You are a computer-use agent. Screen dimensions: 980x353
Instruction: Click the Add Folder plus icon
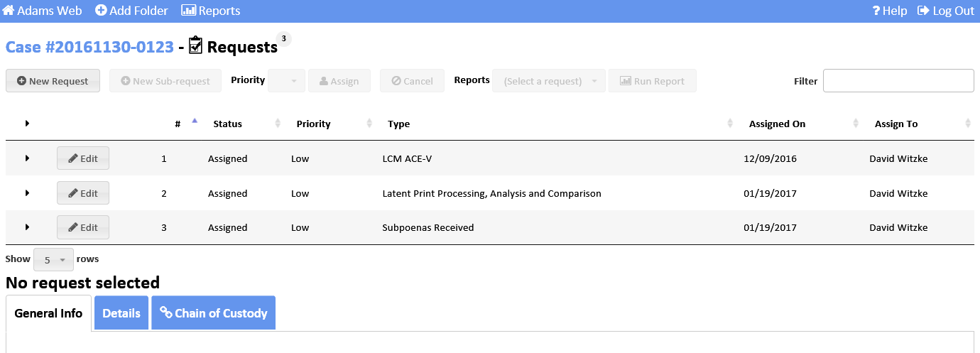click(101, 11)
